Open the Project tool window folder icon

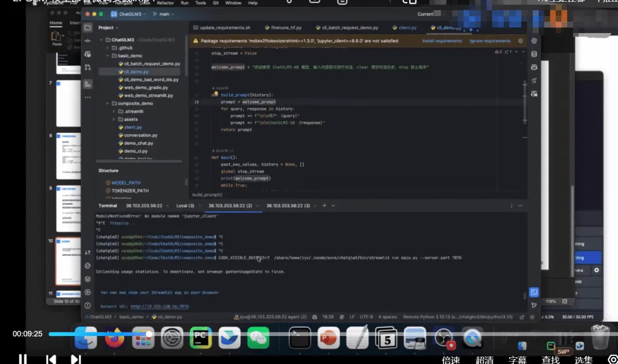pos(88,27)
